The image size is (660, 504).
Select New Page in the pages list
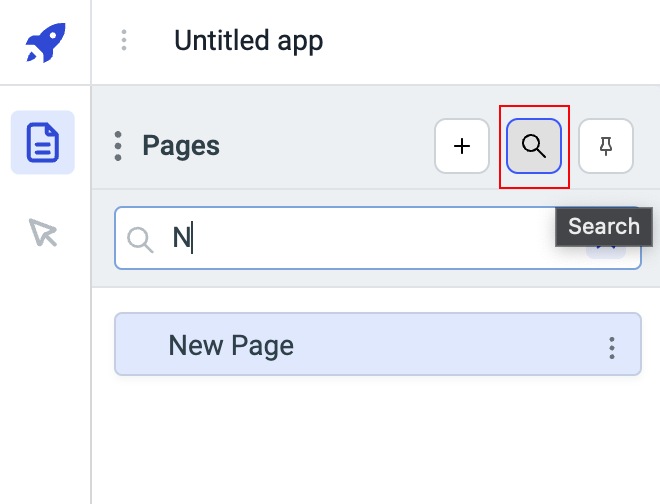pyautogui.click(x=232, y=345)
